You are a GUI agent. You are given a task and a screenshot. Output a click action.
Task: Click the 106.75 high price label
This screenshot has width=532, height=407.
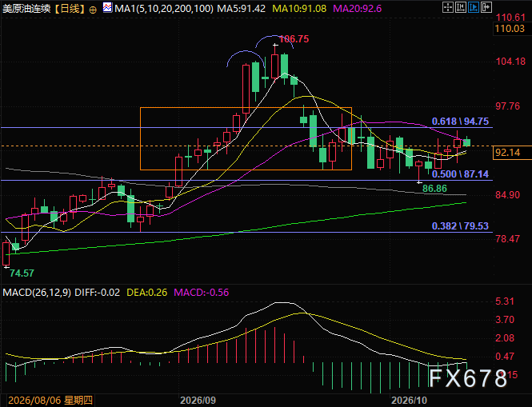pyautogui.click(x=294, y=39)
